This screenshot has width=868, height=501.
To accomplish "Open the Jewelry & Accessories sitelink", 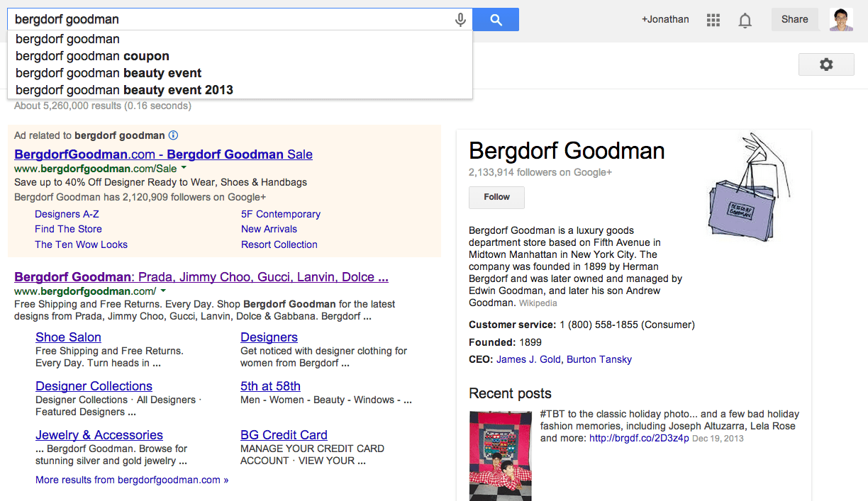I will tap(99, 435).
